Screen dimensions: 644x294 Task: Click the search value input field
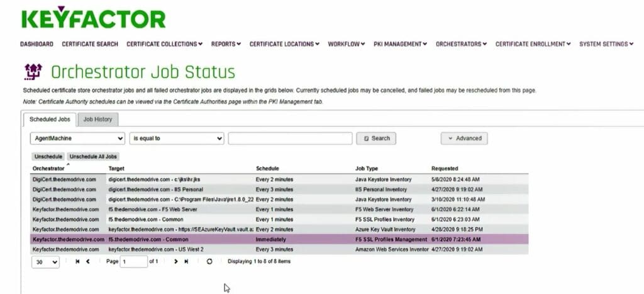pos(291,139)
